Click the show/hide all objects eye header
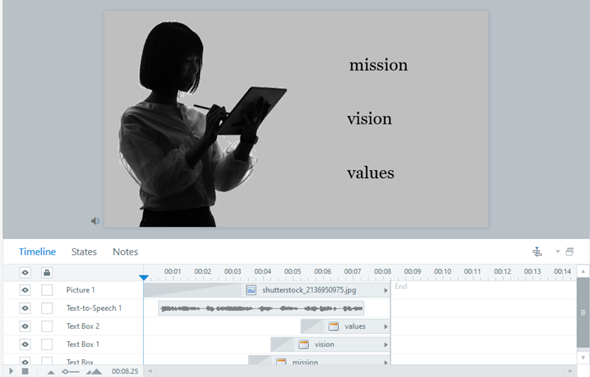The height and width of the screenshot is (377, 590). pyautogui.click(x=25, y=272)
